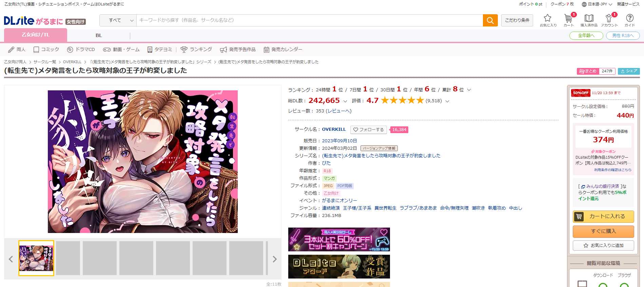Click the keyword search input field
644x287 pixels.
pos(309,20)
